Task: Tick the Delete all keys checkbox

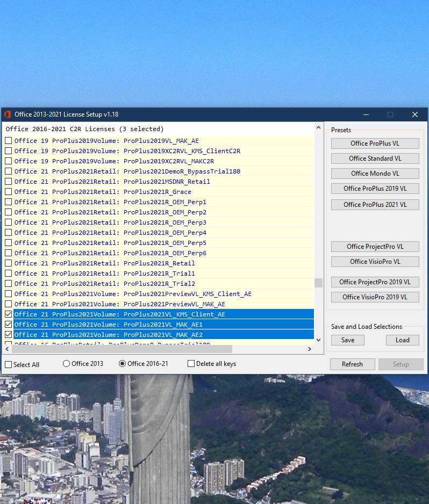Action: point(191,364)
